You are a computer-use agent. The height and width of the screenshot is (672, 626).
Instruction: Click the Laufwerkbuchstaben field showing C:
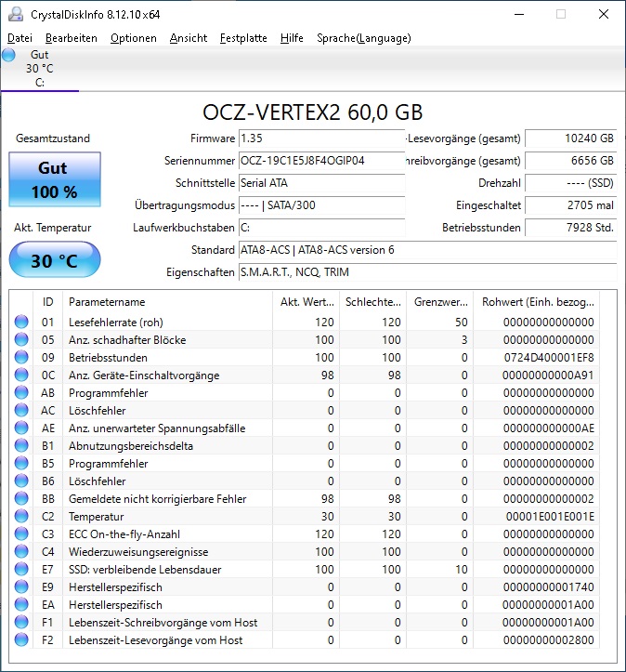coord(321,228)
